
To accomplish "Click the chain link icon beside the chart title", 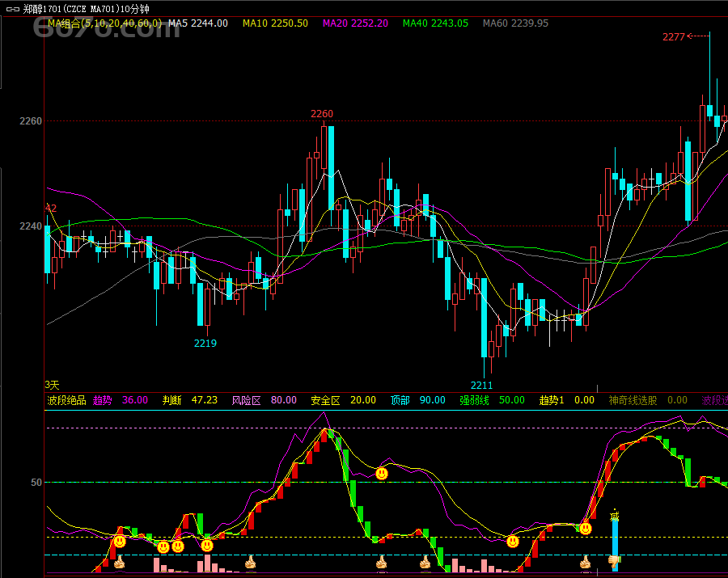I will pyautogui.click(x=11, y=9).
